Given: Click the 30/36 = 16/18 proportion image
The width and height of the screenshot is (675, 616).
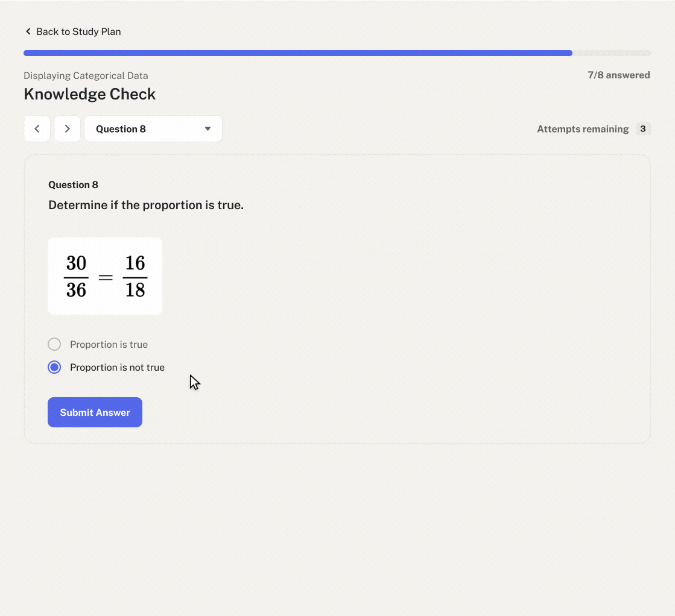Looking at the screenshot, I should pyautogui.click(x=105, y=275).
